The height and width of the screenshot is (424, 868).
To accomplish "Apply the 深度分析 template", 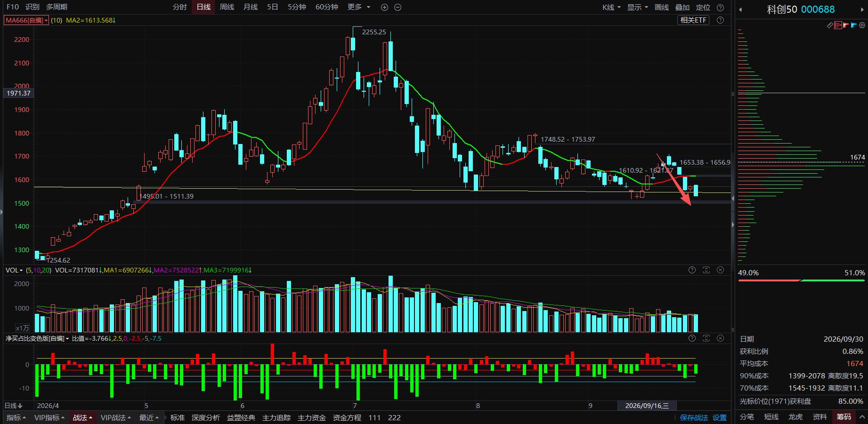I will (x=205, y=417).
